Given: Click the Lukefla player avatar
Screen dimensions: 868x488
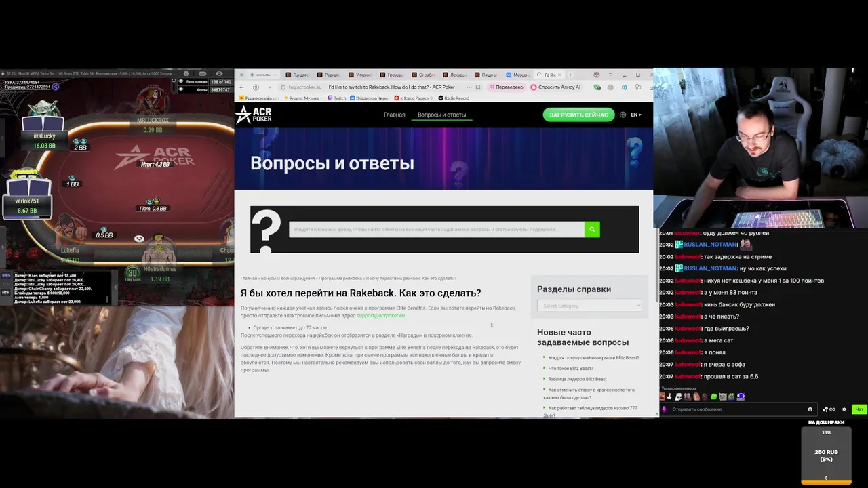Looking at the screenshot, I should [70, 230].
